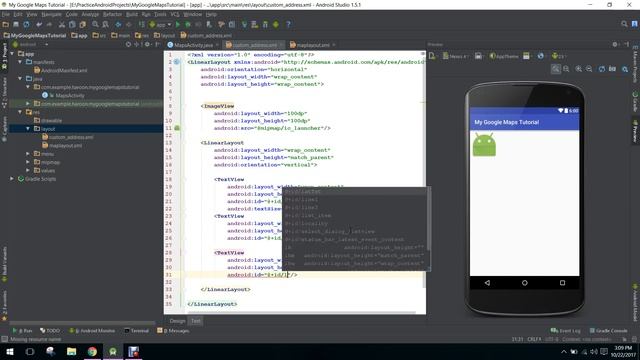640x360 pixels.
Task: Open the API level 23 dropdown
Action: point(558,56)
